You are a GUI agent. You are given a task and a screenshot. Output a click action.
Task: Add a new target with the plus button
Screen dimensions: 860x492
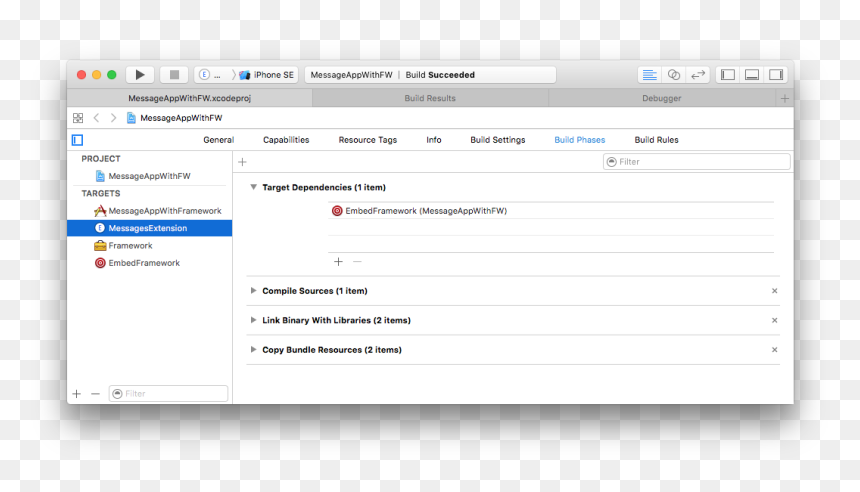77,394
